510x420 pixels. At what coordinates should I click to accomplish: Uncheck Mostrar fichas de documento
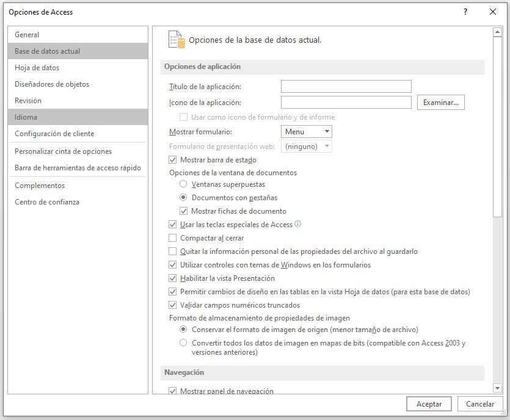tap(183, 211)
